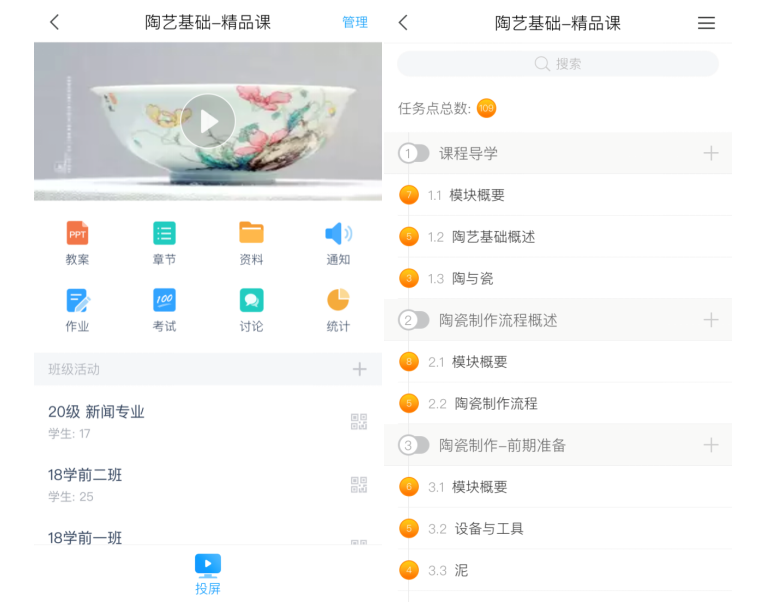The image size is (773, 612).
Task: Open section 1.3 陶与瓷
Action: coord(558,278)
